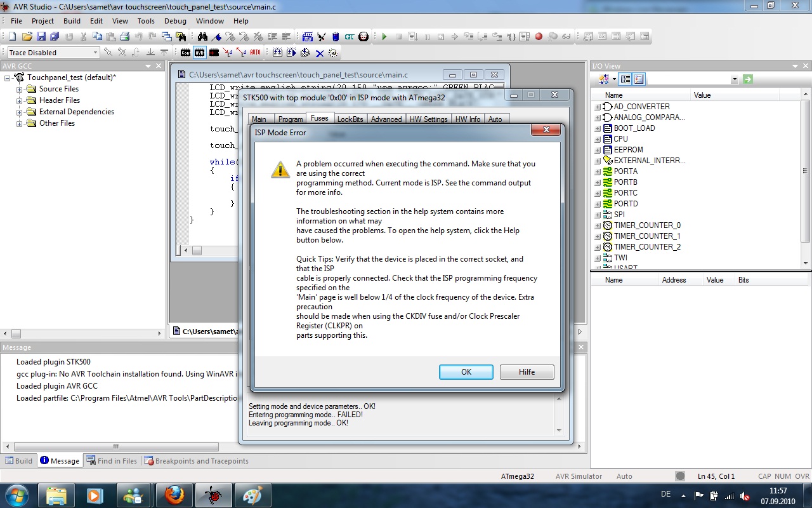
Task: Expand TIMER_COUNTER_0 in I/O View
Action: [x=598, y=226]
